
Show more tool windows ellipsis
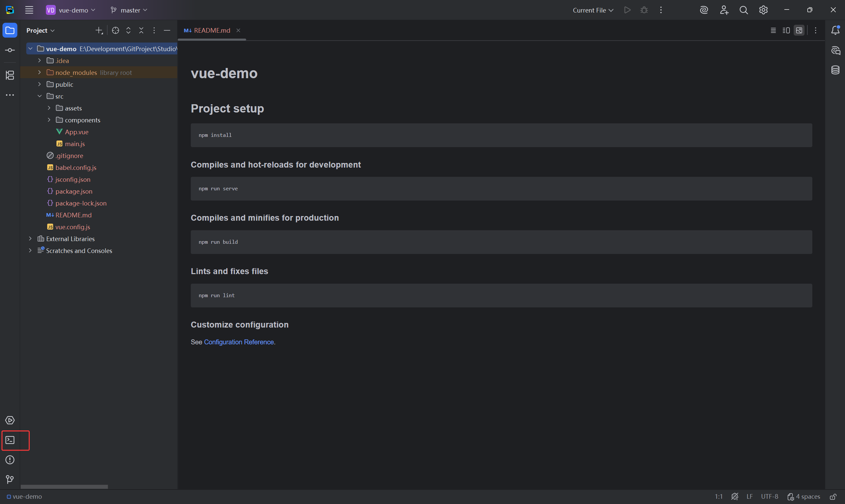pos(10,95)
